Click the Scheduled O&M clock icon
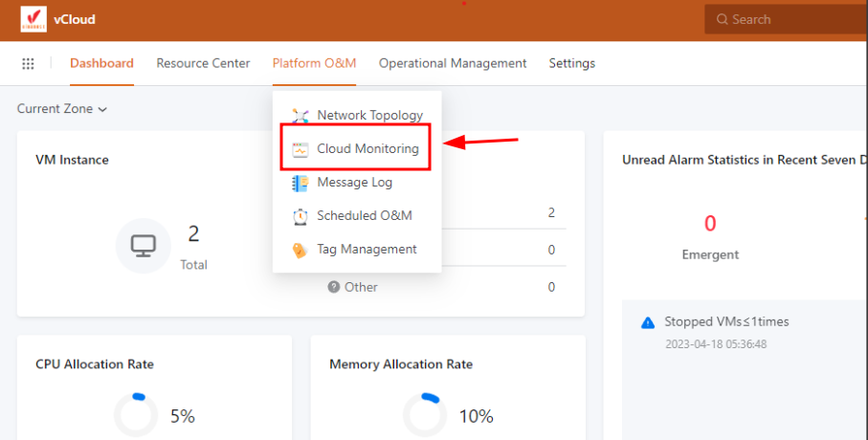 point(300,216)
